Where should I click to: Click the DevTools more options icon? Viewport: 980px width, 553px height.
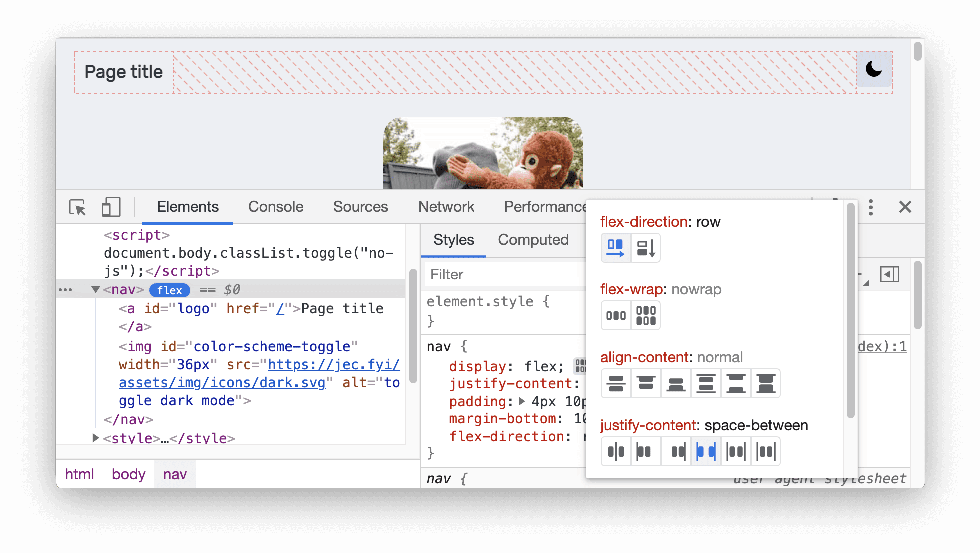870,207
